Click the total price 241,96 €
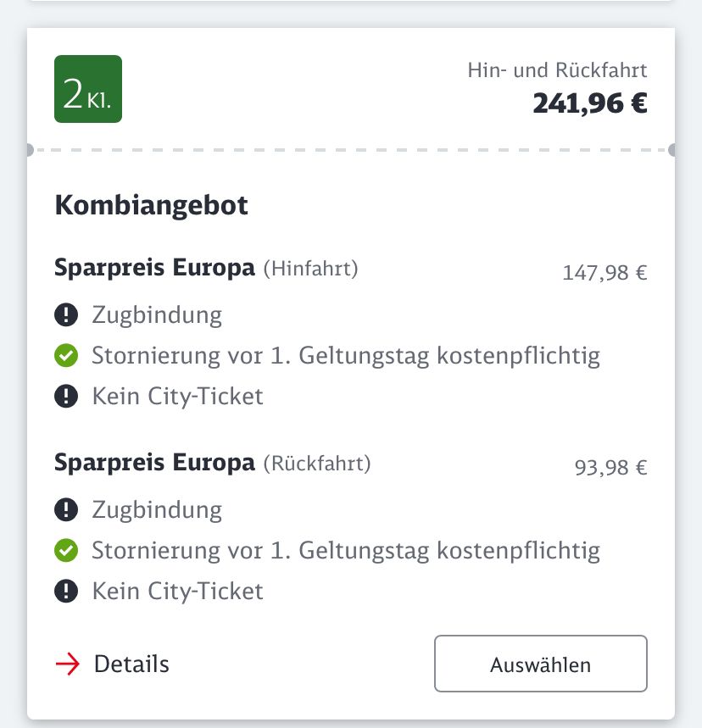The width and height of the screenshot is (702, 728). (590, 103)
